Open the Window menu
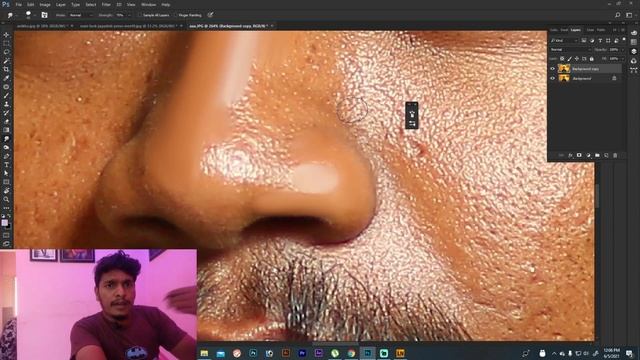 (x=148, y=4)
